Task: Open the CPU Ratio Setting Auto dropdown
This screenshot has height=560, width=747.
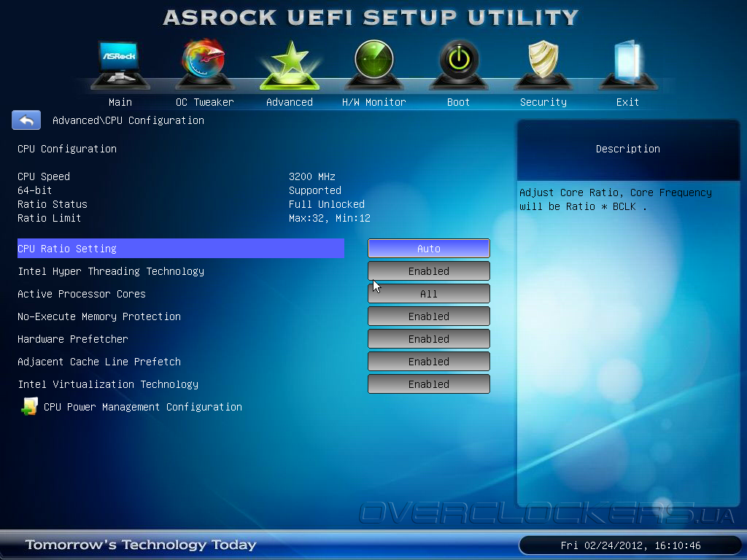Action: coord(429,248)
